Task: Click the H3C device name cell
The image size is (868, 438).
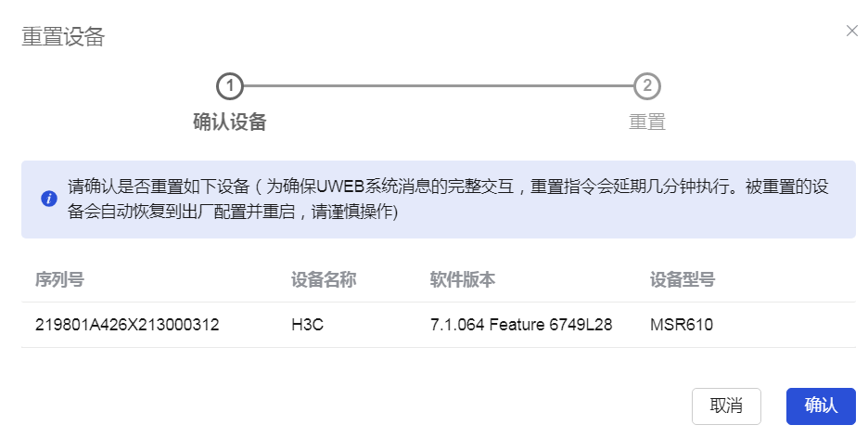Action: point(305,325)
